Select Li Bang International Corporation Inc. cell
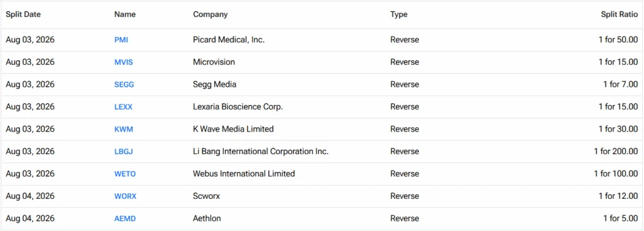 pyautogui.click(x=261, y=151)
